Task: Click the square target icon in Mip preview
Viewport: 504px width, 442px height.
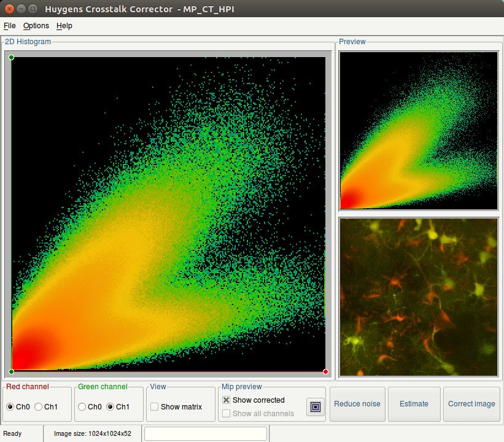Action: click(316, 406)
